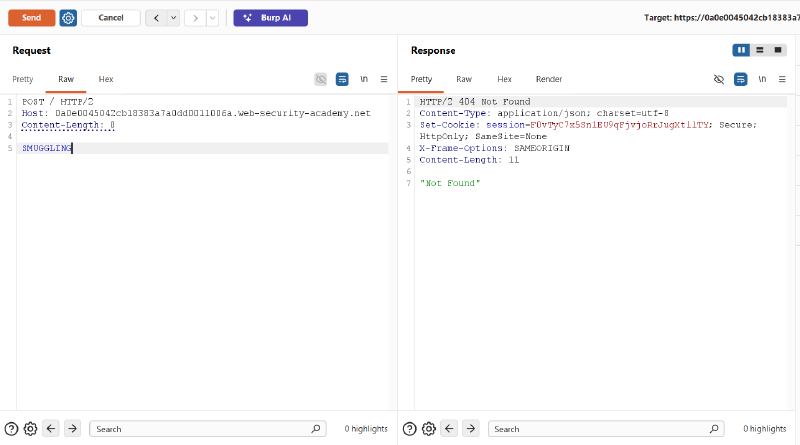Open help for Request search bar

click(x=11, y=429)
